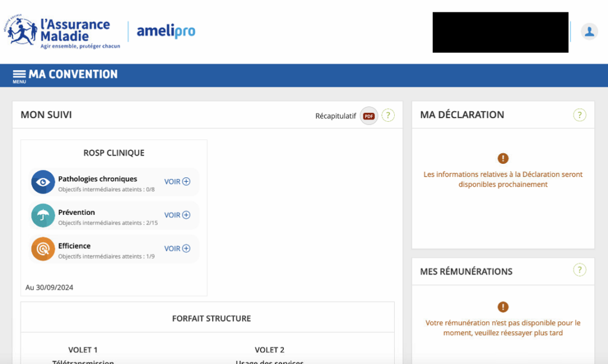Click 'Agir ensemble, protéger chacun' tagline
The image size is (608, 364).
(80, 46)
